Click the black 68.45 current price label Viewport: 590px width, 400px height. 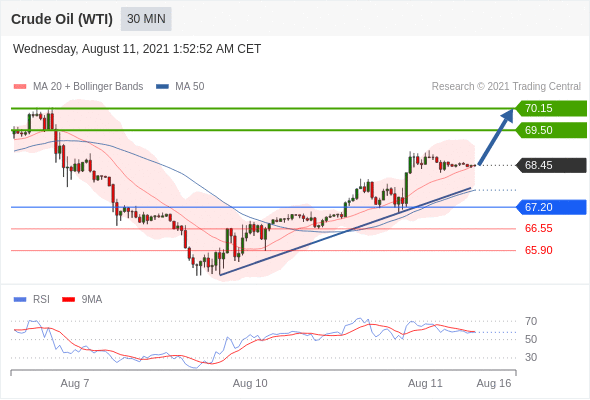click(551, 165)
